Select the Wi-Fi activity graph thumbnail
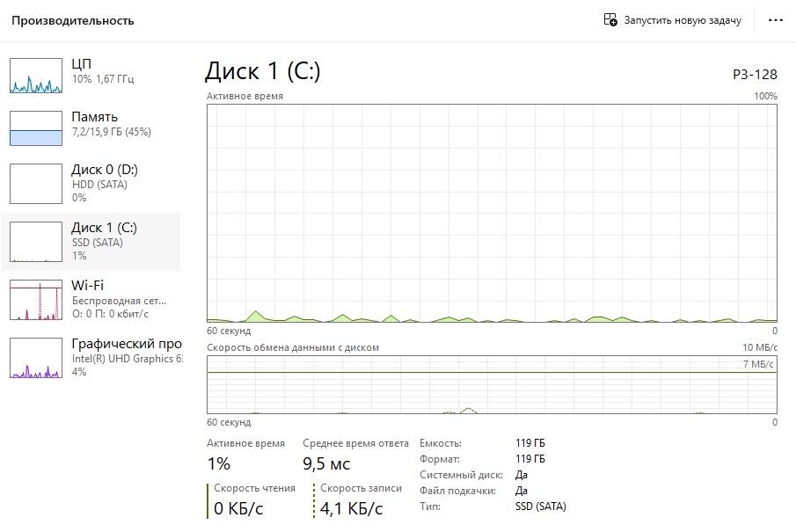The height and width of the screenshot is (532, 796). [36, 300]
